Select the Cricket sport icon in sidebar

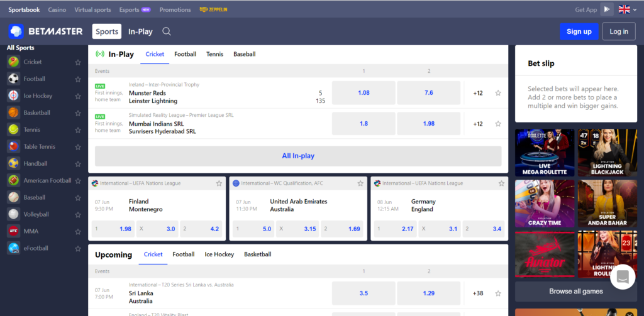click(x=14, y=62)
